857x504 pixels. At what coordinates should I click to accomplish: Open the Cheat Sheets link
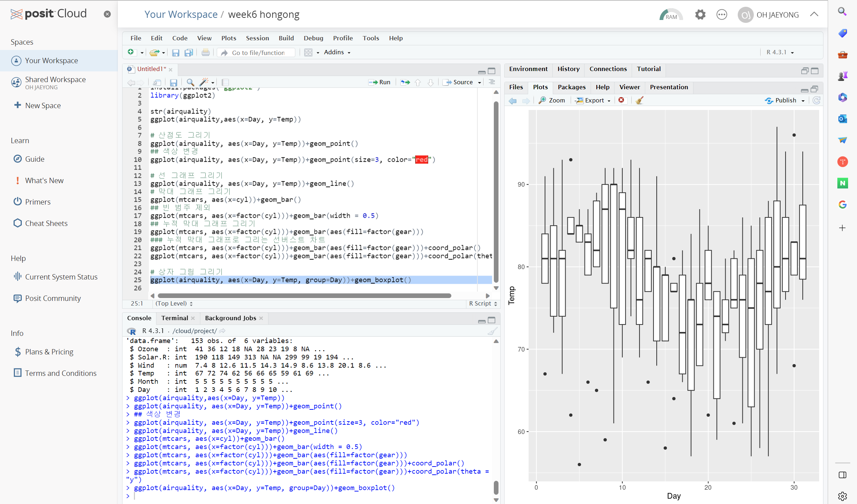click(x=46, y=223)
